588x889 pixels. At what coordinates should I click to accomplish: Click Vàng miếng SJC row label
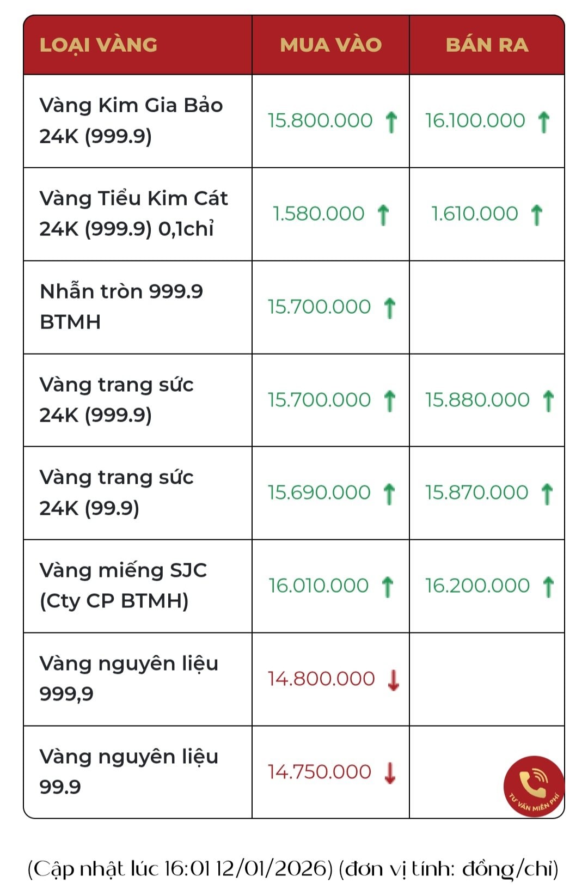pos(123,586)
